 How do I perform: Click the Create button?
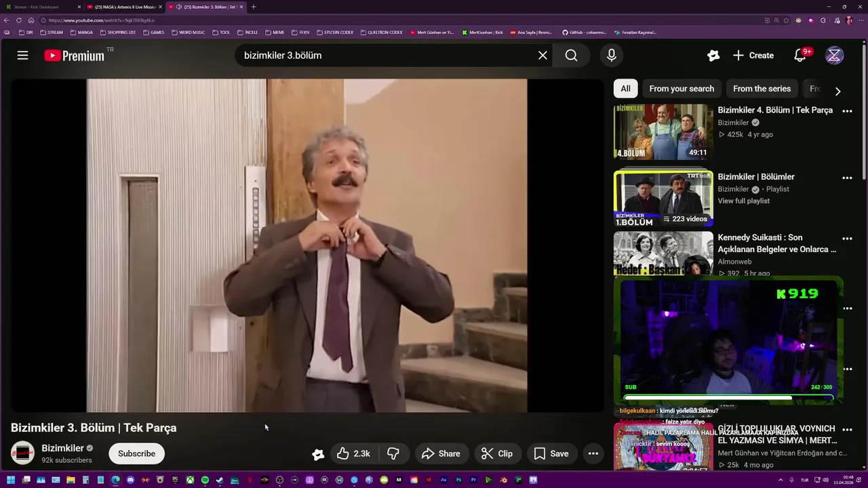[753, 56]
